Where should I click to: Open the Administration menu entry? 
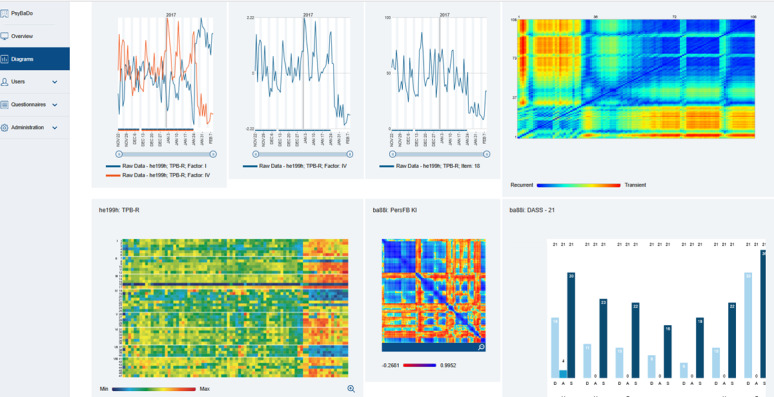click(x=35, y=127)
